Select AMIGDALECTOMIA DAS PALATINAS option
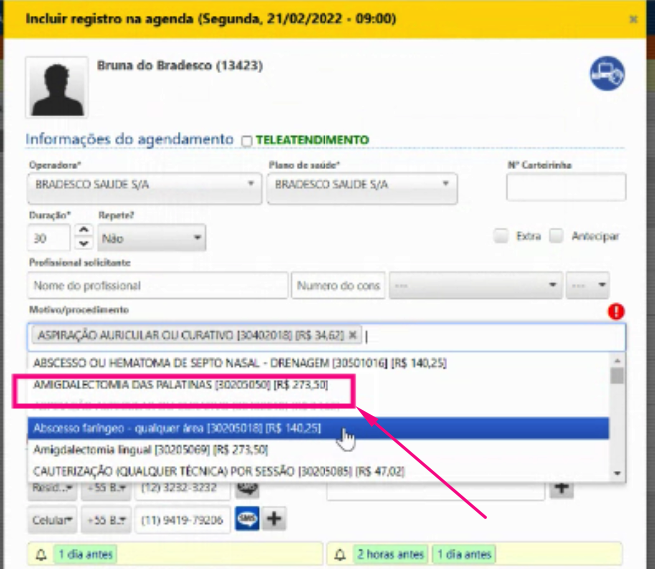The height and width of the screenshot is (569, 655). (x=318, y=385)
